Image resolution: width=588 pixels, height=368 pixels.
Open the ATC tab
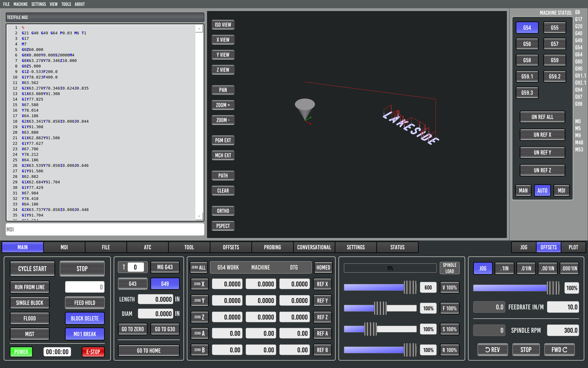[x=148, y=247]
